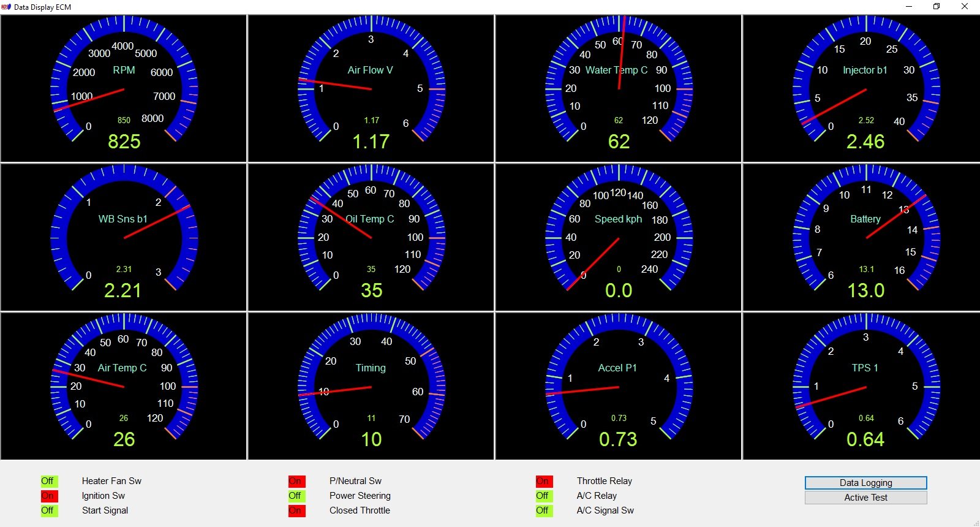
Task: Select the Water Temp C gauge
Action: pos(619,88)
